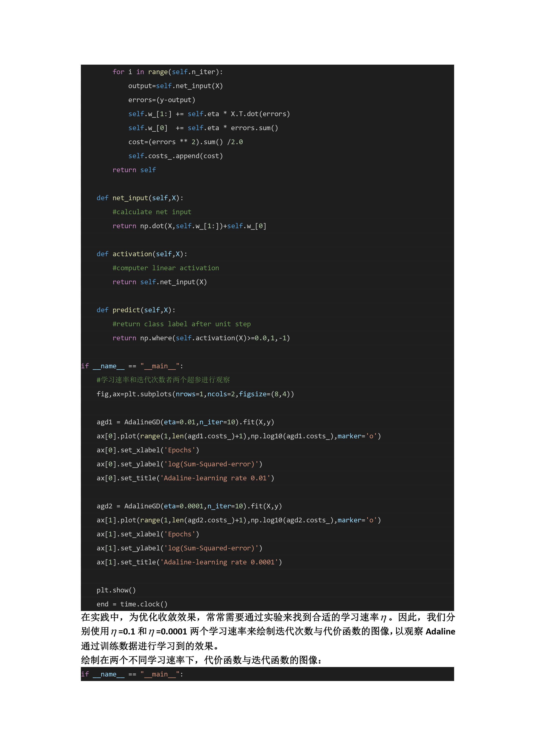Click the agd2 AdalineGD eta=0.0001 line
The height and width of the screenshot is (756, 535).
coord(189,506)
